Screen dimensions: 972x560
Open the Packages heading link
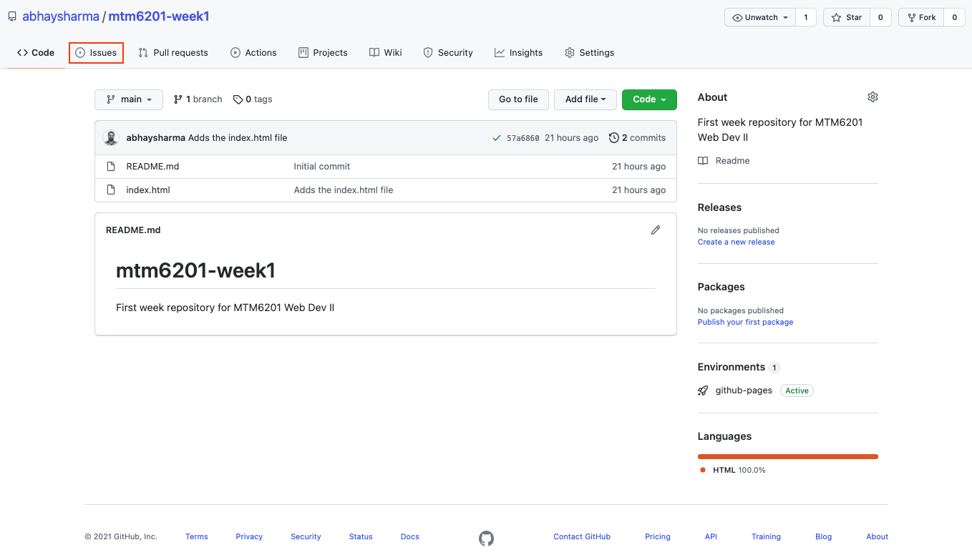coord(721,287)
